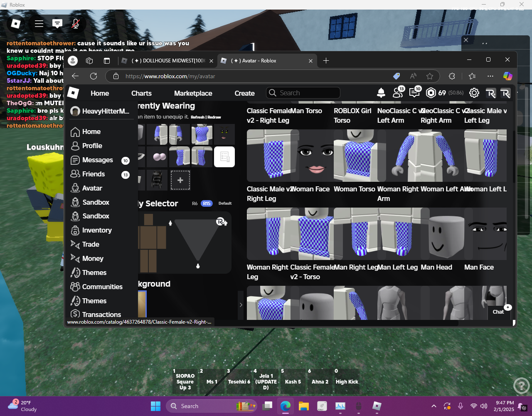Screen dimensions: 532x416
Task: Click the Roblox notifications bell icon
Action: coord(381,93)
